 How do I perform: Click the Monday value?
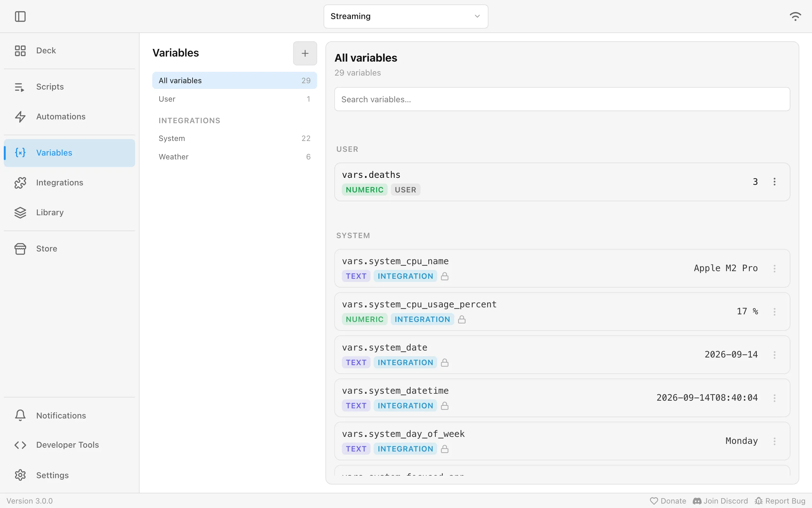click(x=742, y=441)
